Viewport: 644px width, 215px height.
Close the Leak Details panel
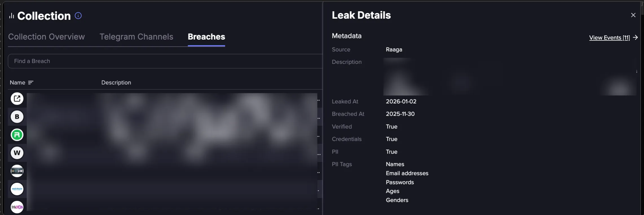[x=633, y=15]
